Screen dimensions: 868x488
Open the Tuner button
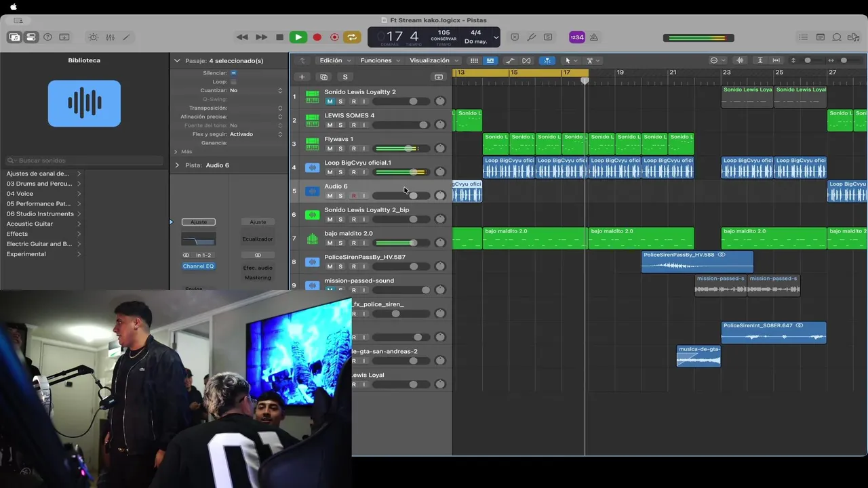(532, 37)
